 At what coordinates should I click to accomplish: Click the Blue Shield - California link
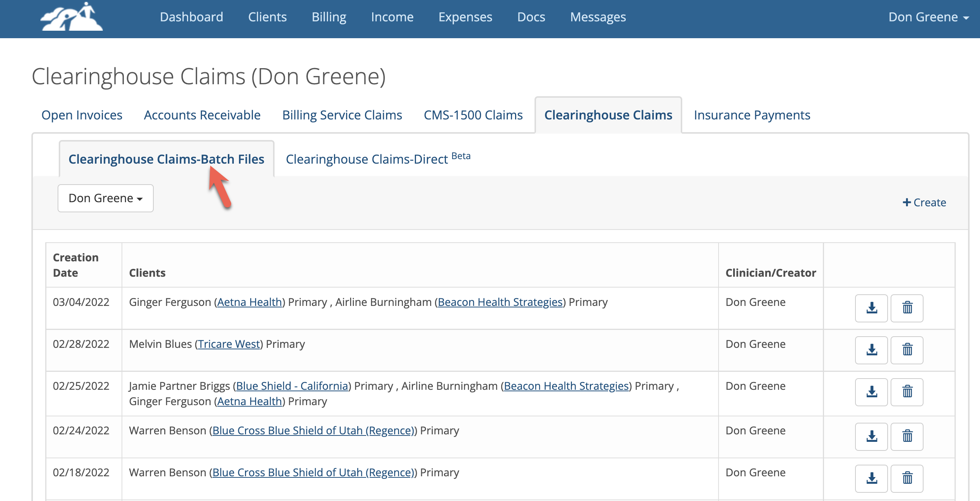point(292,386)
